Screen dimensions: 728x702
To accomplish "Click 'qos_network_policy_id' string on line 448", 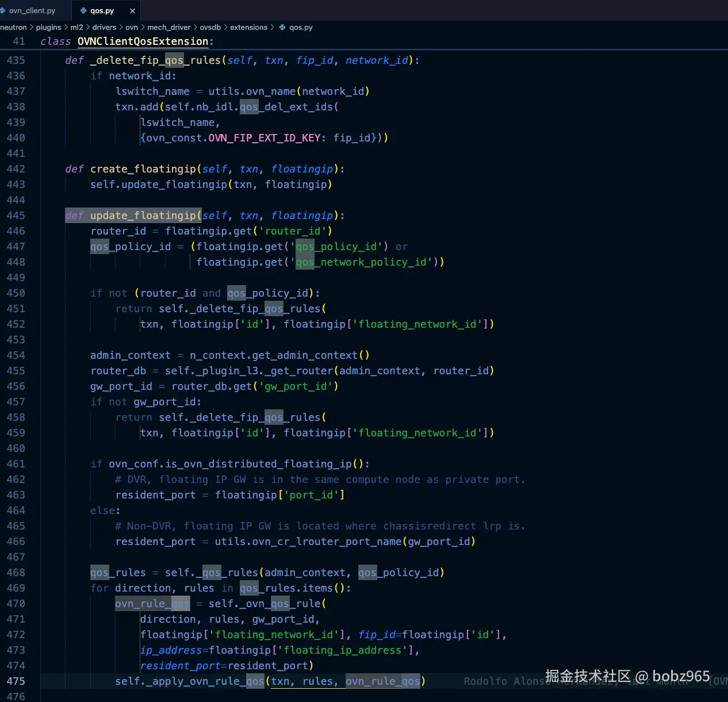I will (x=361, y=262).
